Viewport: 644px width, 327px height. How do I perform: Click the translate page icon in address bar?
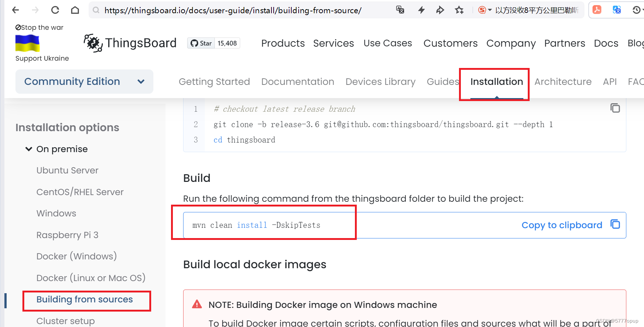400,10
